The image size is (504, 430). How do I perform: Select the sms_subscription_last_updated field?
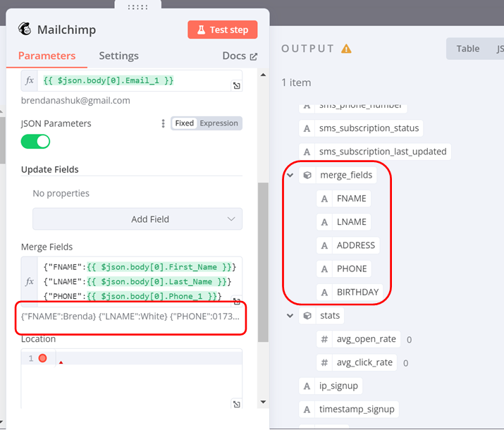[x=375, y=152]
